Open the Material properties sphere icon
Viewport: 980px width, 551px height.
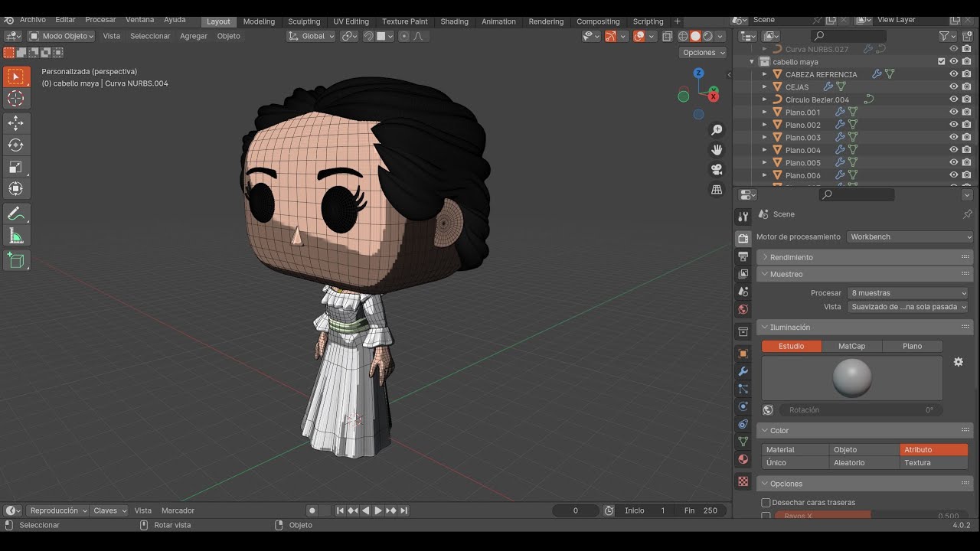743,459
